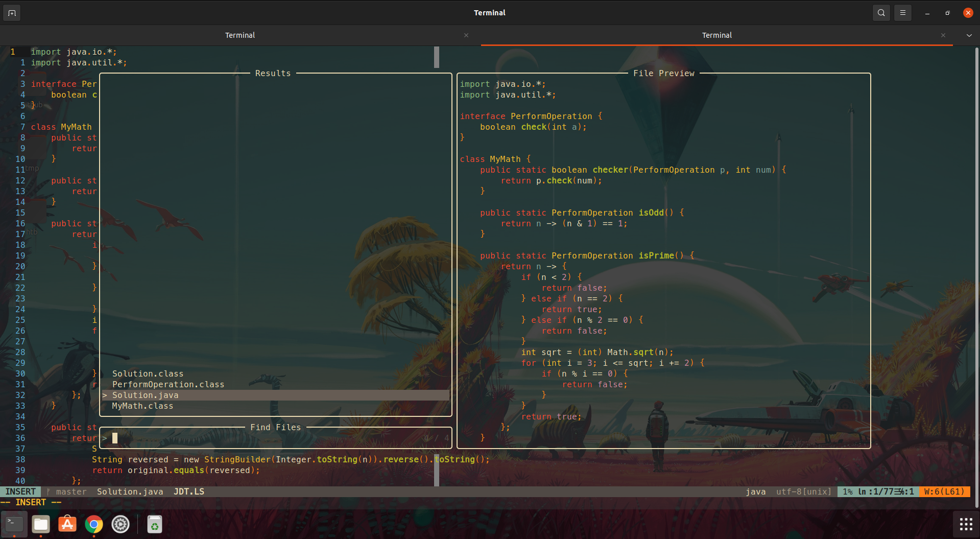This screenshot has height=539, width=980.
Task: Click the master branch indicator
Action: [67, 491]
